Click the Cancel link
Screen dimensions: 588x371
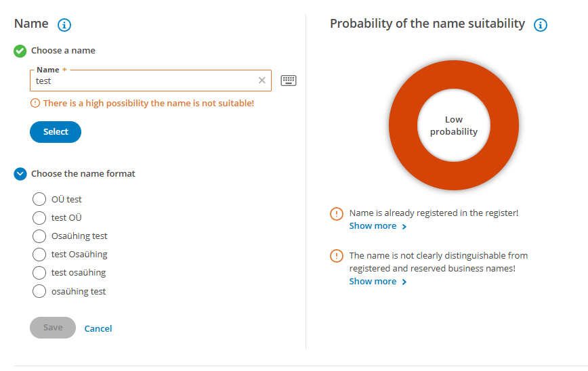point(98,328)
